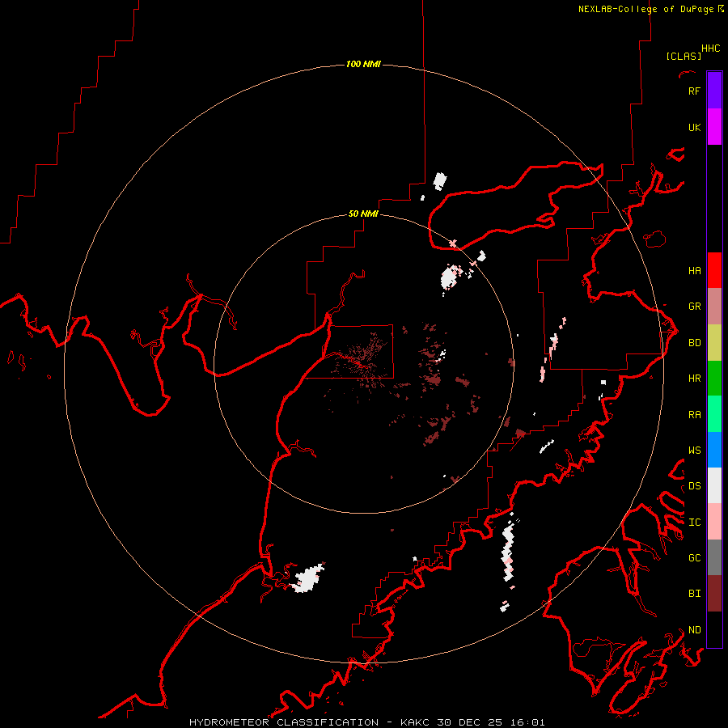Click the HA red legend swatch
This screenshot has height=728, width=728.
(714, 270)
